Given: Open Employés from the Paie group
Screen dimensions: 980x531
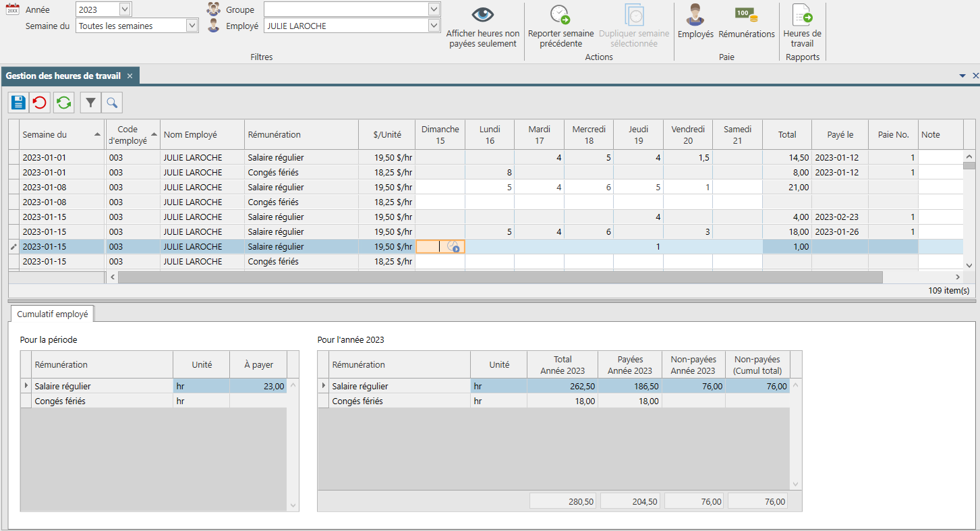Looking at the screenshot, I should [x=695, y=21].
